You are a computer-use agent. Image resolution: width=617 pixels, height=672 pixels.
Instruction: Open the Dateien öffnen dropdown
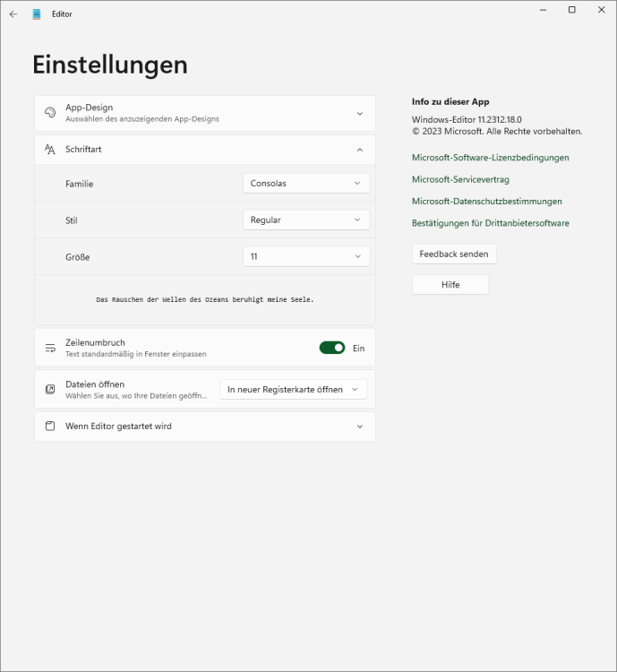(x=294, y=390)
